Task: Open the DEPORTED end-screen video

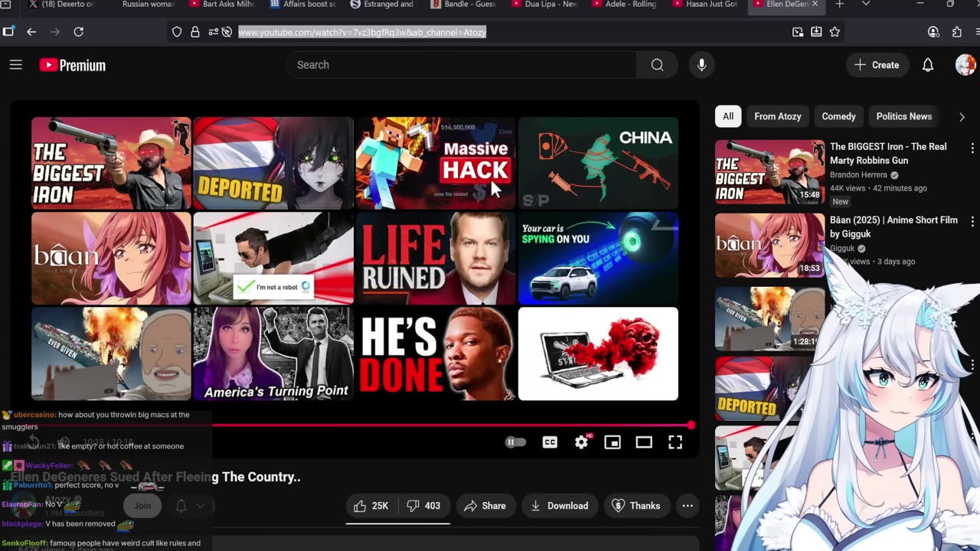Action: (273, 163)
